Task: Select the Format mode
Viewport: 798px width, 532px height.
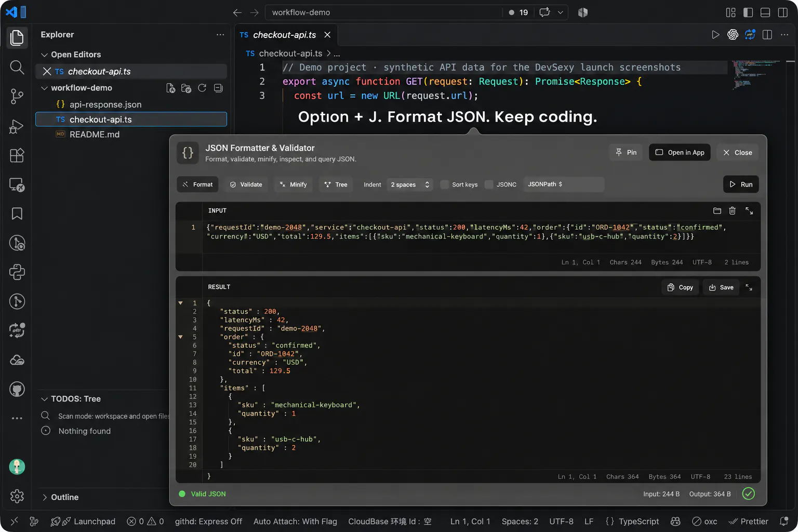Action: coord(197,184)
